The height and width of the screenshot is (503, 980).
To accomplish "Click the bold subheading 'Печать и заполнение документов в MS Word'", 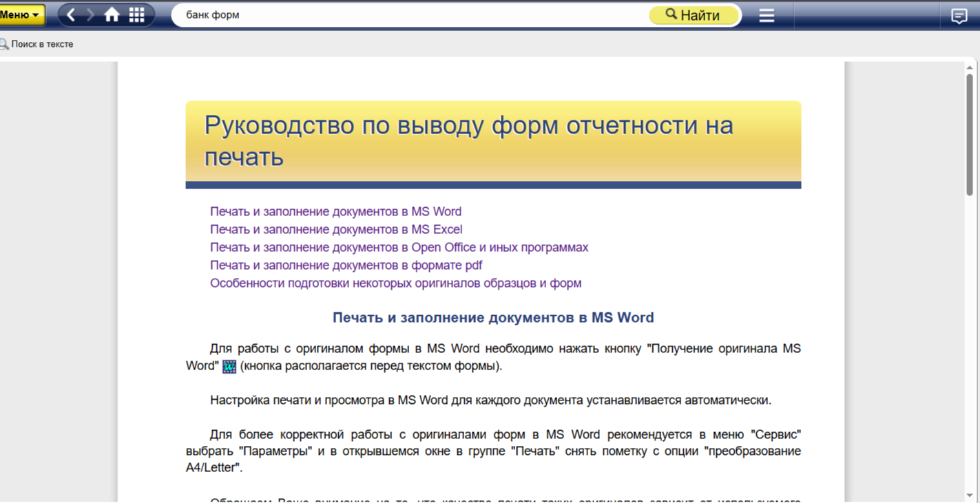I will 493,317.
